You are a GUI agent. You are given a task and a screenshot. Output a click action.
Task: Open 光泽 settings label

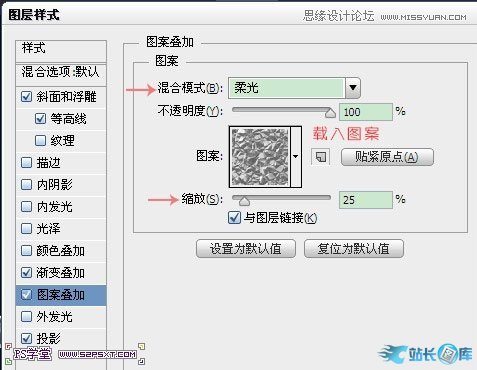[x=49, y=228]
